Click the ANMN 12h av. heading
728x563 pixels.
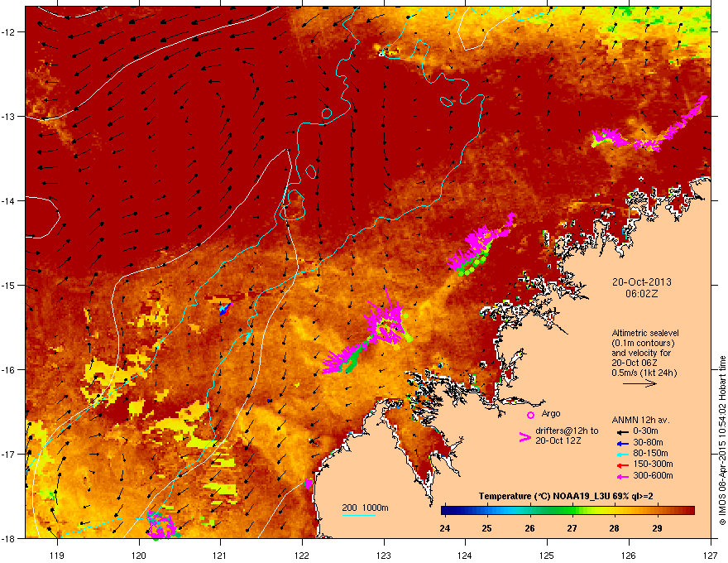[640, 420]
